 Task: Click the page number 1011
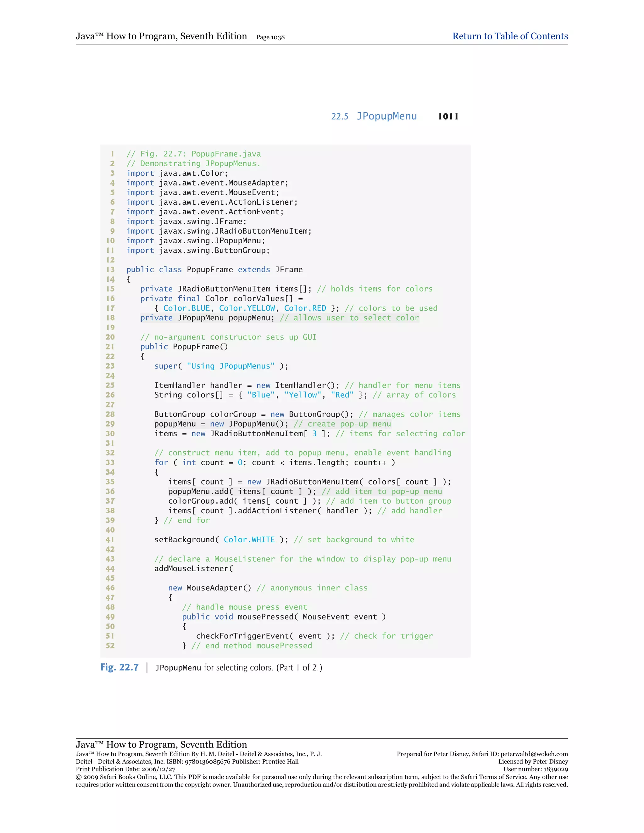click(x=448, y=116)
